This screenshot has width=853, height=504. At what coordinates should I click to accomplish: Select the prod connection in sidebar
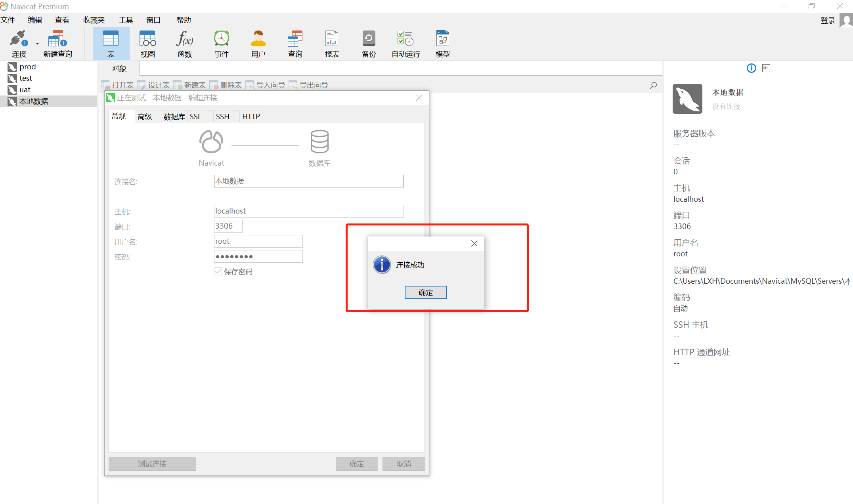point(27,67)
